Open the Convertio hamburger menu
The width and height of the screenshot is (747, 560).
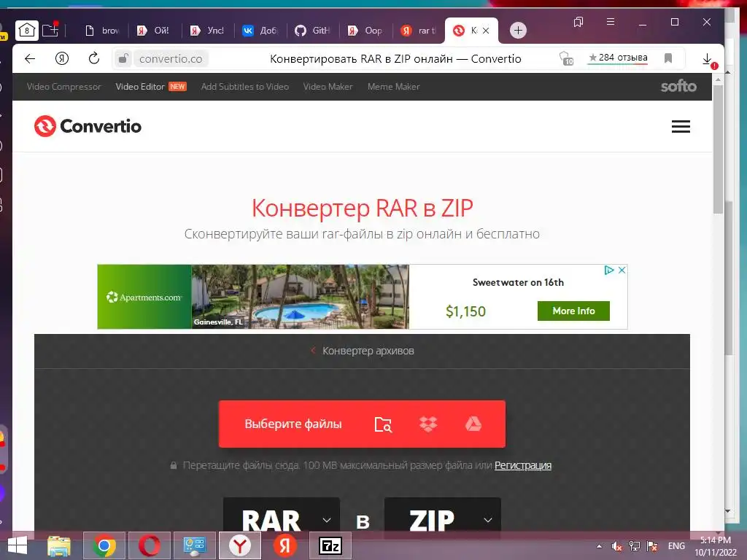point(681,126)
